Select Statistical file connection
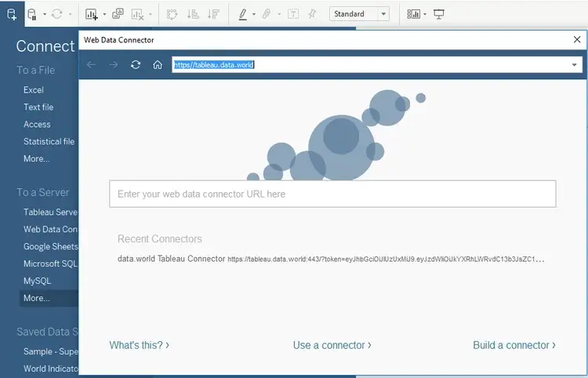The width and height of the screenshot is (588, 378). [x=49, y=142]
